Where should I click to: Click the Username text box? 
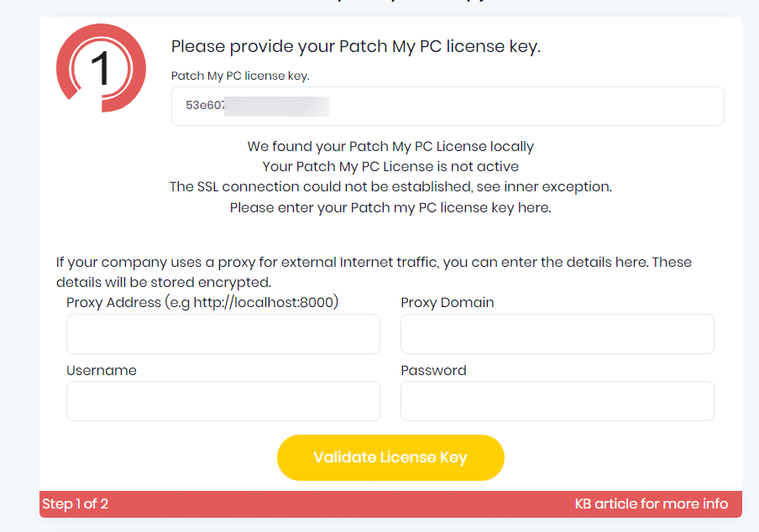[x=222, y=401]
